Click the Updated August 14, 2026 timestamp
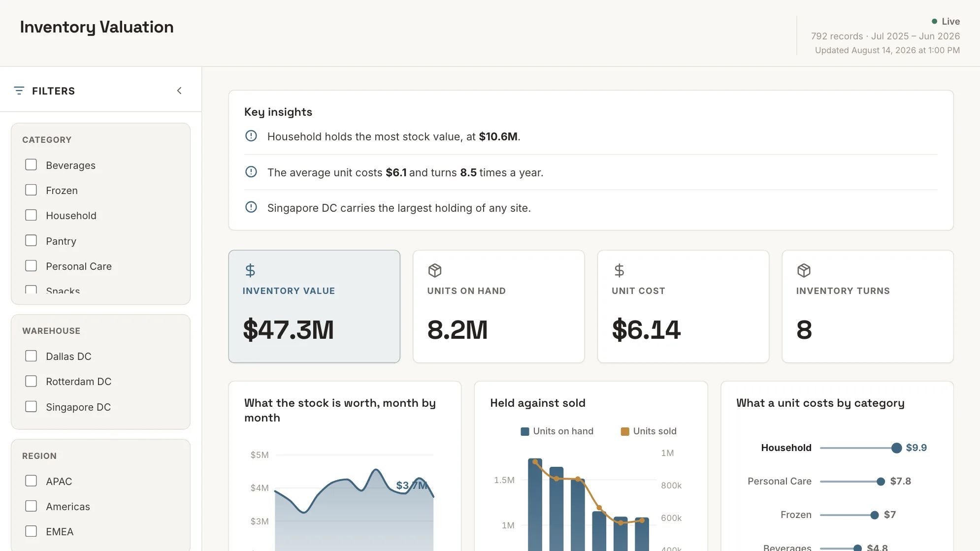 click(887, 50)
